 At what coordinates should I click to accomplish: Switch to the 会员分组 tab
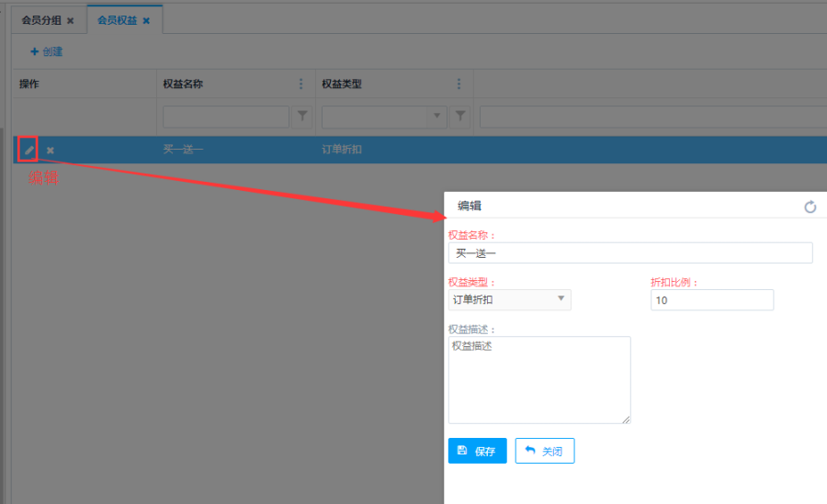40,20
